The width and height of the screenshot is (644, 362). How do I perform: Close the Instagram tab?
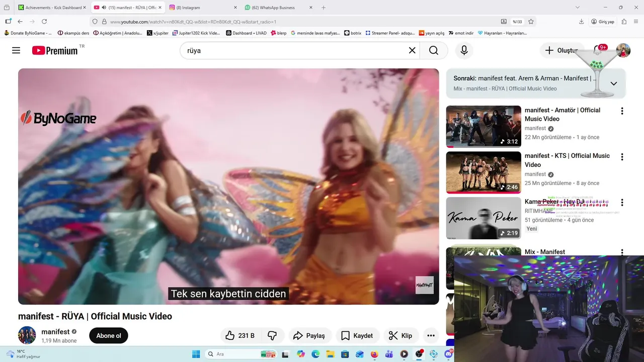click(x=235, y=8)
